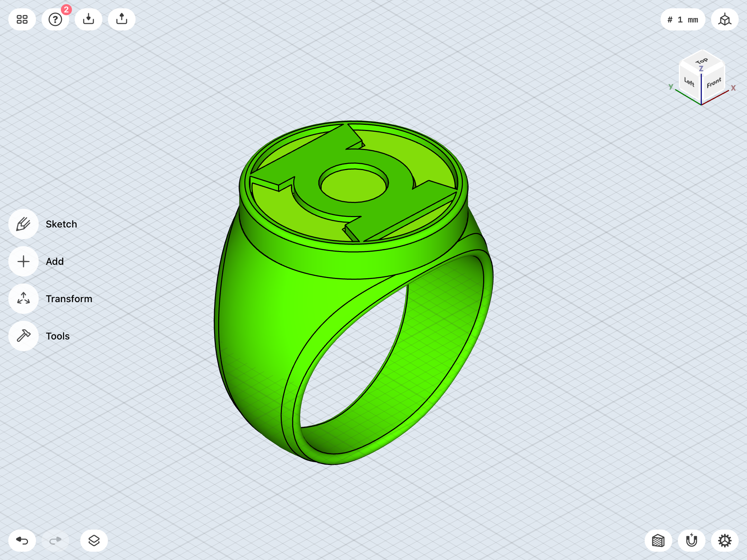The height and width of the screenshot is (560, 747).
Task: Select the Front face of view cube
Action: click(714, 83)
